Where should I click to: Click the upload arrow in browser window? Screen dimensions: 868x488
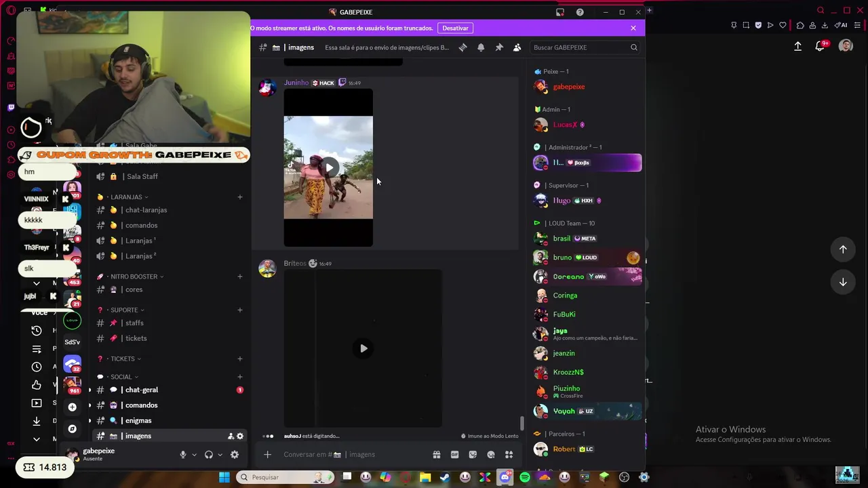coord(798,46)
